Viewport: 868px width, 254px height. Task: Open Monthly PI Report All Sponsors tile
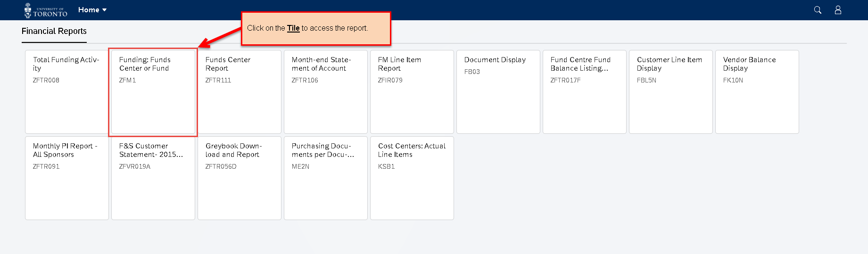click(67, 178)
